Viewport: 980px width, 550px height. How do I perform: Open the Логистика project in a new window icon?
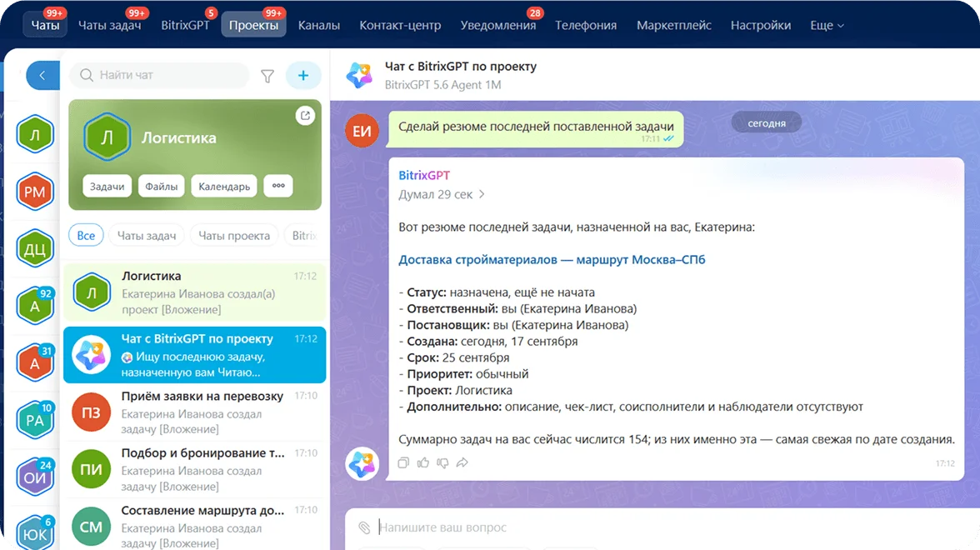(305, 115)
